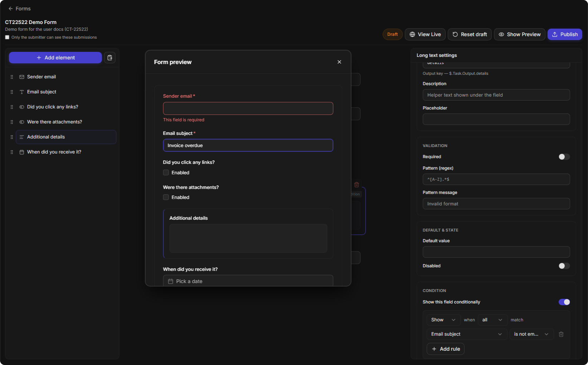Click drag handle icon for Sender email row
Image resolution: width=588 pixels, height=365 pixels.
[12, 77]
